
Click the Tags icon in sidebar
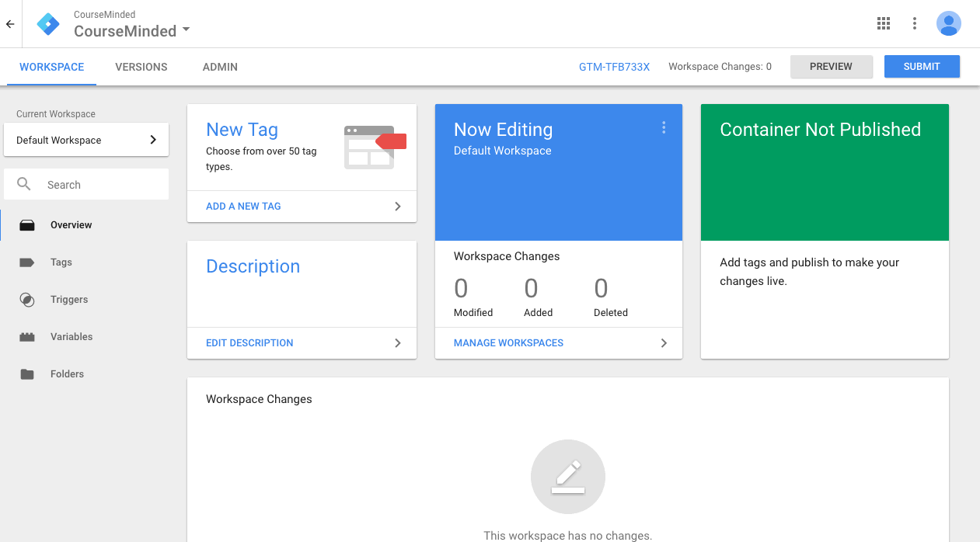click(x=27, y=262)
